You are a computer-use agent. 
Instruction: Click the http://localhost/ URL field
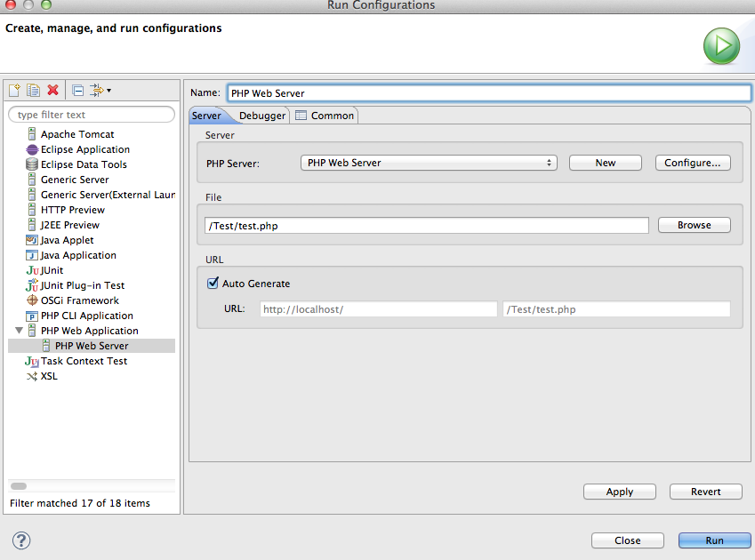tap(379, 308)
